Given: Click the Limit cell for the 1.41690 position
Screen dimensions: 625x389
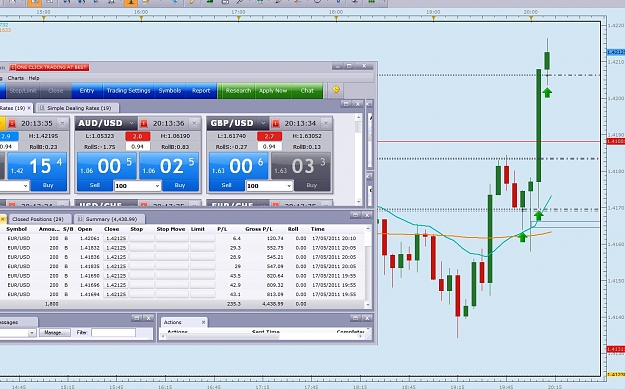Looking at the screenshot, I should (x=202, y=276).
